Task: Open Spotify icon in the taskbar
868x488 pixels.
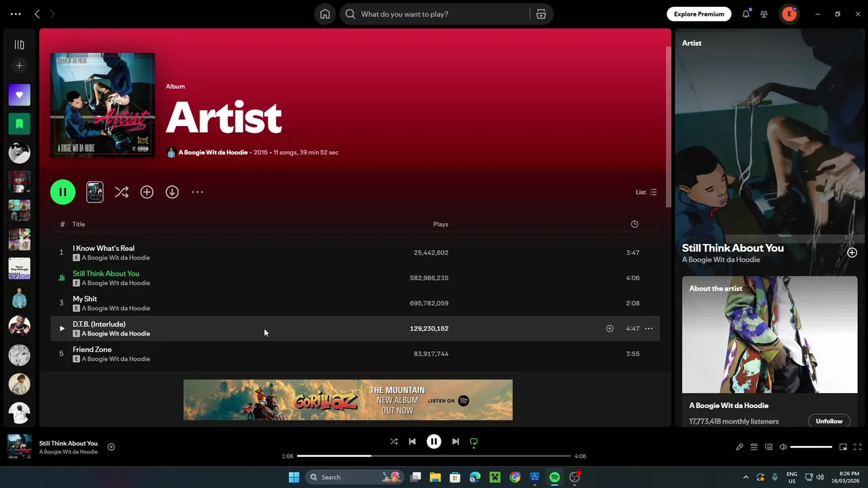Action: (554, 477)
